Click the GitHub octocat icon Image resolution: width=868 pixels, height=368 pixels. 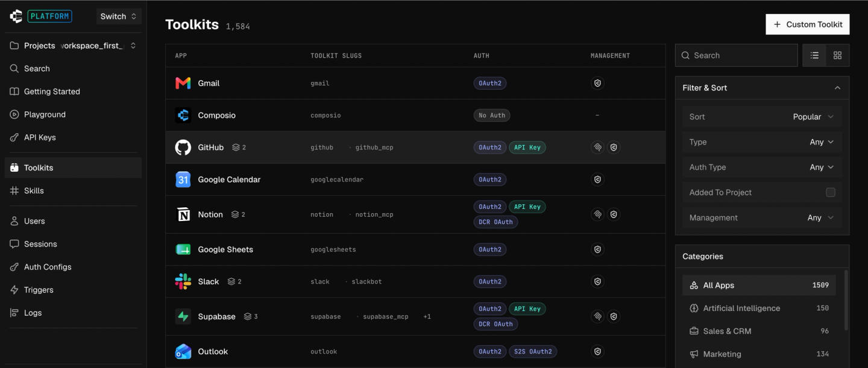point(183,147)
